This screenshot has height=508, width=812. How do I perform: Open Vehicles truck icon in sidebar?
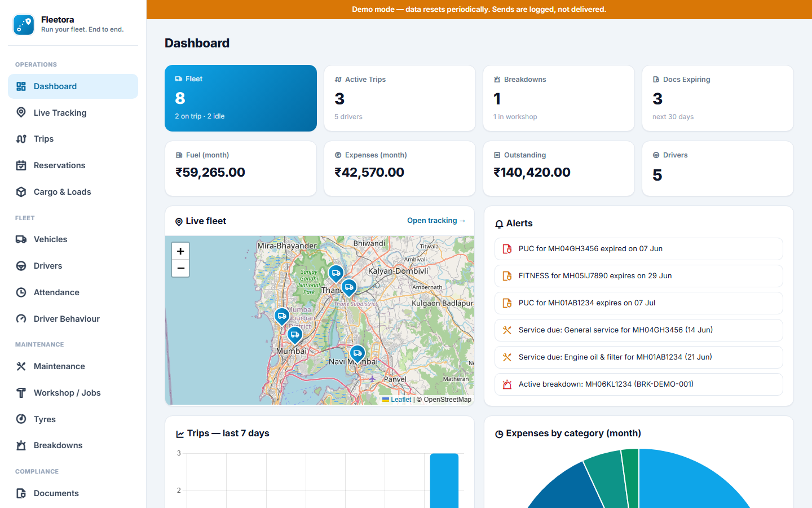(21, 239)
